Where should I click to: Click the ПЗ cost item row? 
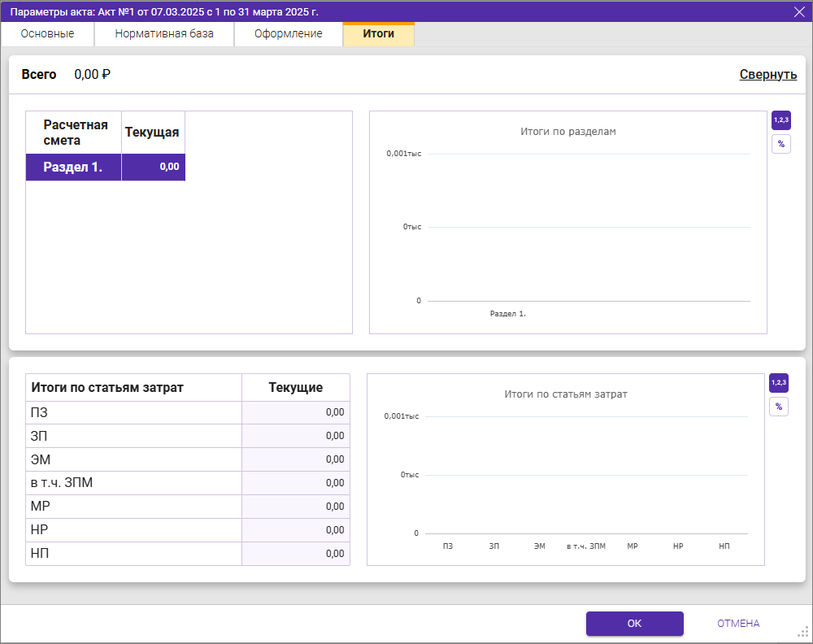[x=133, y=412]
